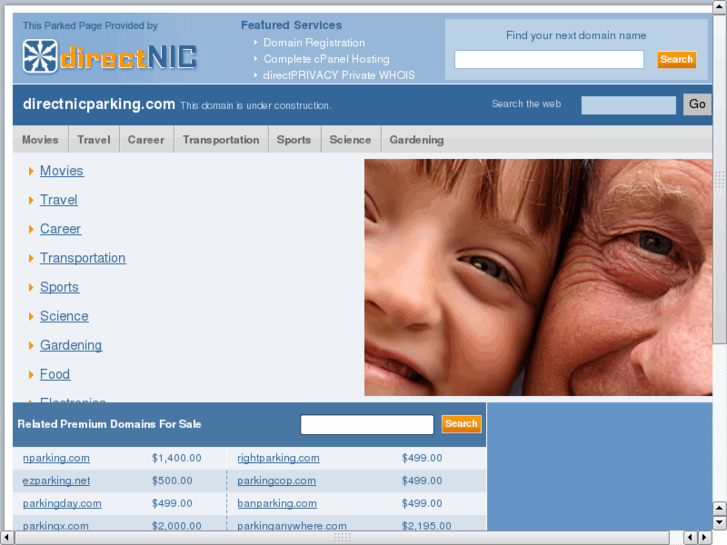Click the directnicparking.com heading
Image resolution: width=727 pixels, height=545 pixels.
pos(99,104)
